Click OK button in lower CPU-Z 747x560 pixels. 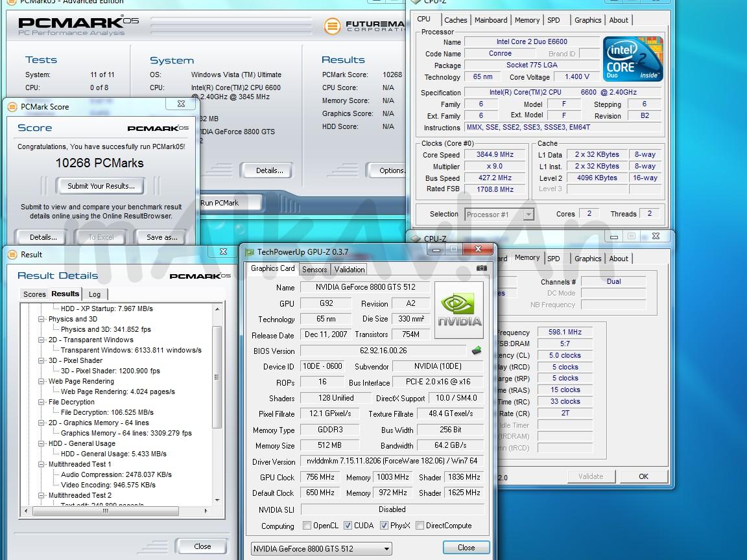[643, 476]
